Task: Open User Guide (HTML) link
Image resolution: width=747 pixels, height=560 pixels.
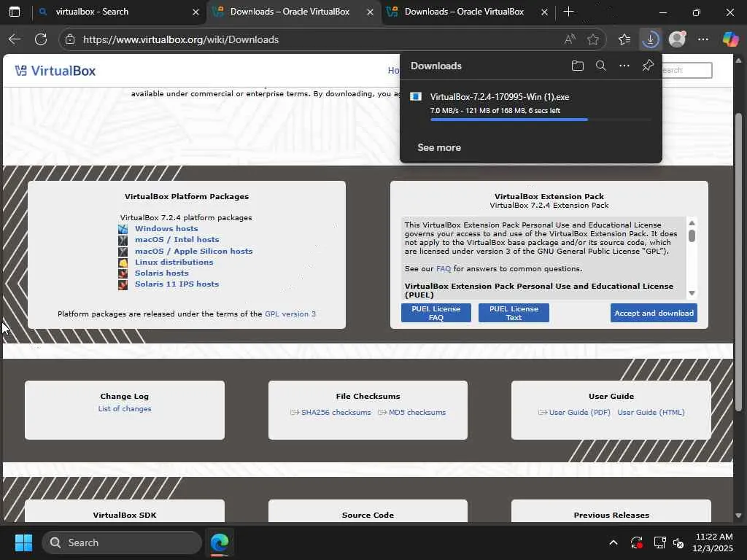Action: tap(651, 413)
